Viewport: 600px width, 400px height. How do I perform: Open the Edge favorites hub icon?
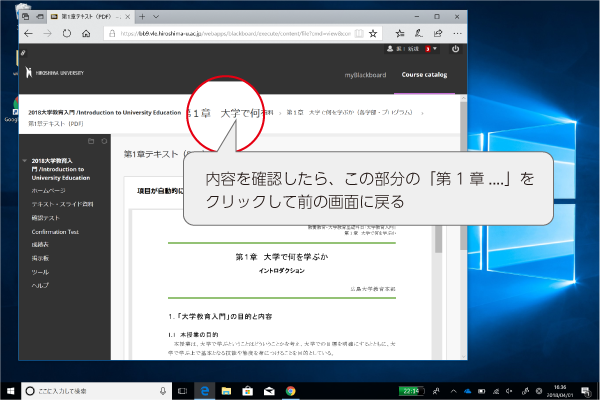400,34
